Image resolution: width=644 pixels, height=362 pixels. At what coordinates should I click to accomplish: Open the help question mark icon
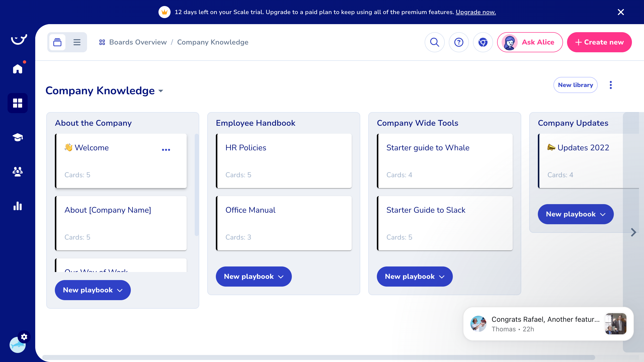tap(459, 42)
